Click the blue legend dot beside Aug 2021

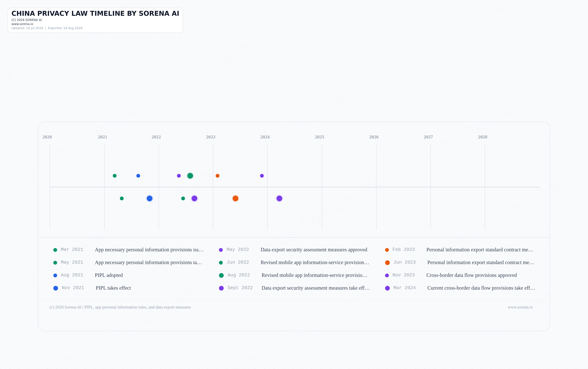(55, 275)
